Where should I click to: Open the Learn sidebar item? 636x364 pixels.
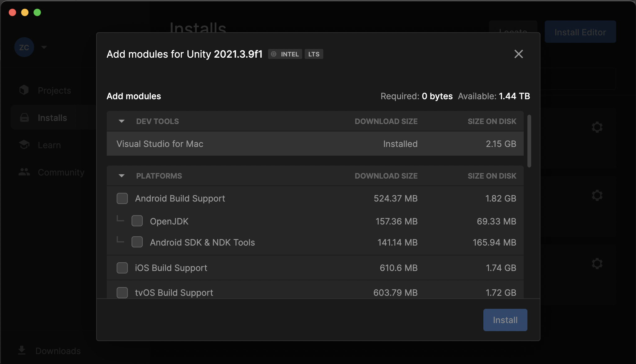[49, 145]
